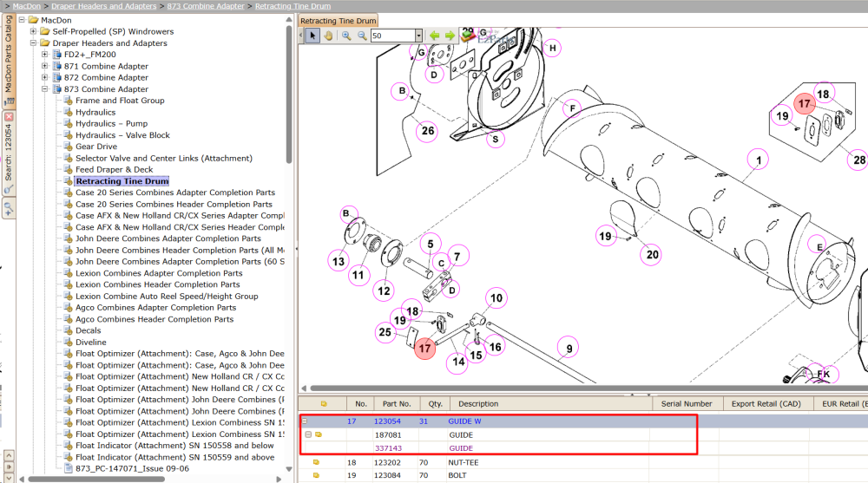Open Diveline tree item
868x483 pixels.
91,343
